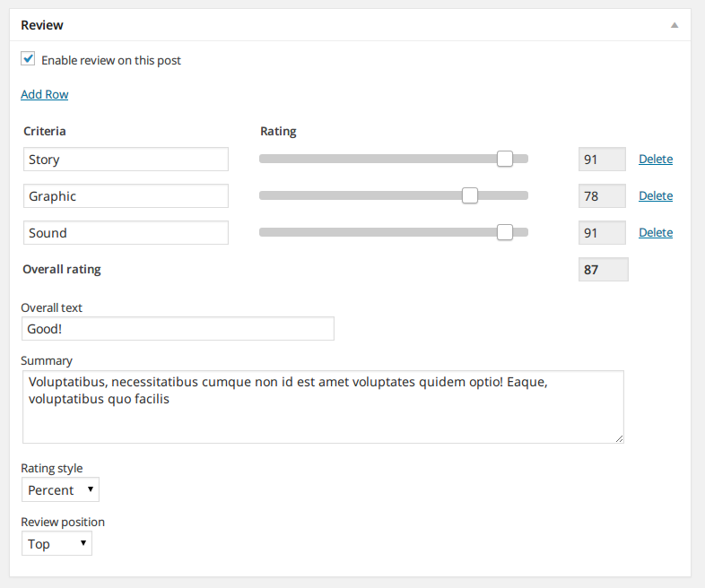Click the Sound criteria text field
Viewport: 705px width, 588px height.
pyautogui.click(x=126, y=233)
